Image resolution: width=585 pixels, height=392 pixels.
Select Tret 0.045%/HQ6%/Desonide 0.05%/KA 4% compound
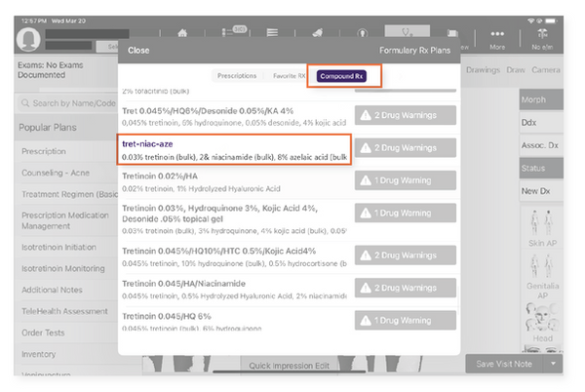tap(234, 117)
